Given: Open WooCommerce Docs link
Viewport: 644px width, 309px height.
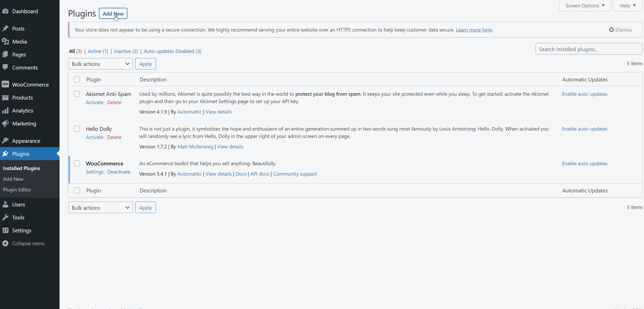Looking at the screenshot, I should (x=241, y=174).
